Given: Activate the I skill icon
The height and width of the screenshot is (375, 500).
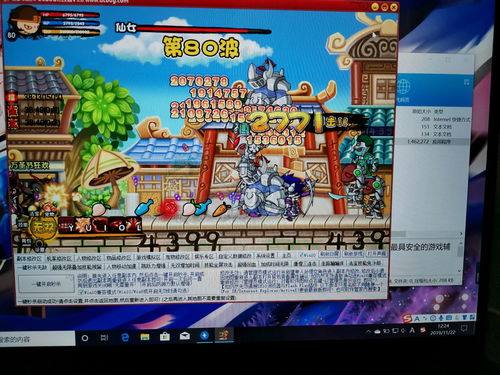Looking at the screenshot, I should (x=100, y=224).
